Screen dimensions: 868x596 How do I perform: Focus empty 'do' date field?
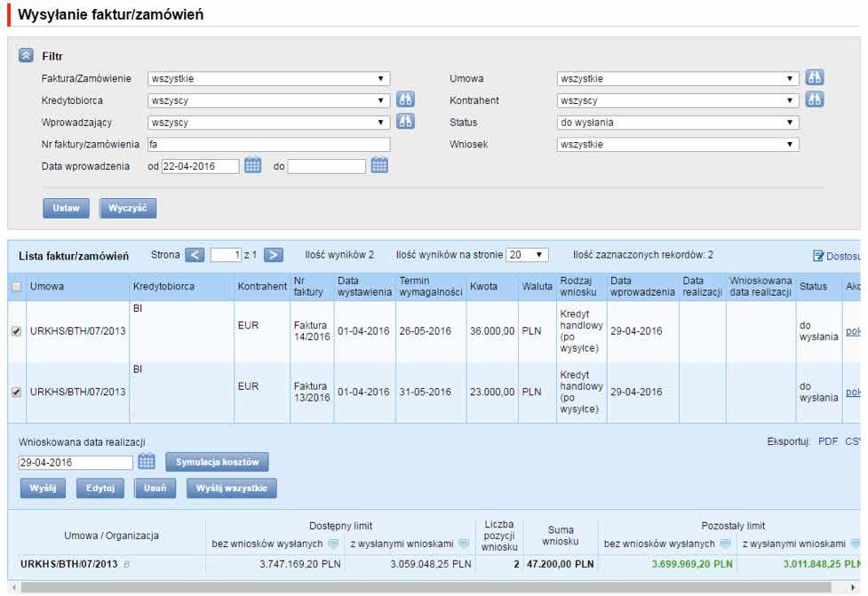pyautogui.click(x=327, y=166)
